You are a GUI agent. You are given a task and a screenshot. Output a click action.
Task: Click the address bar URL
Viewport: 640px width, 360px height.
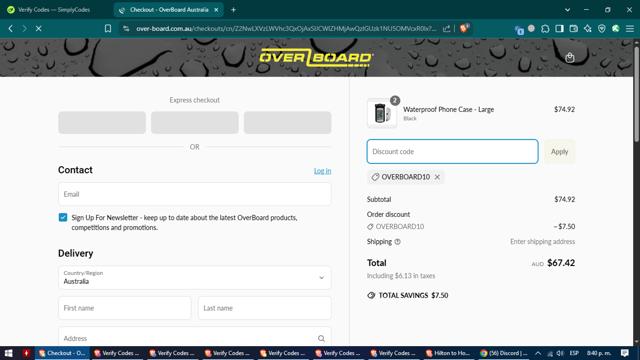click(x=286, y=29)
